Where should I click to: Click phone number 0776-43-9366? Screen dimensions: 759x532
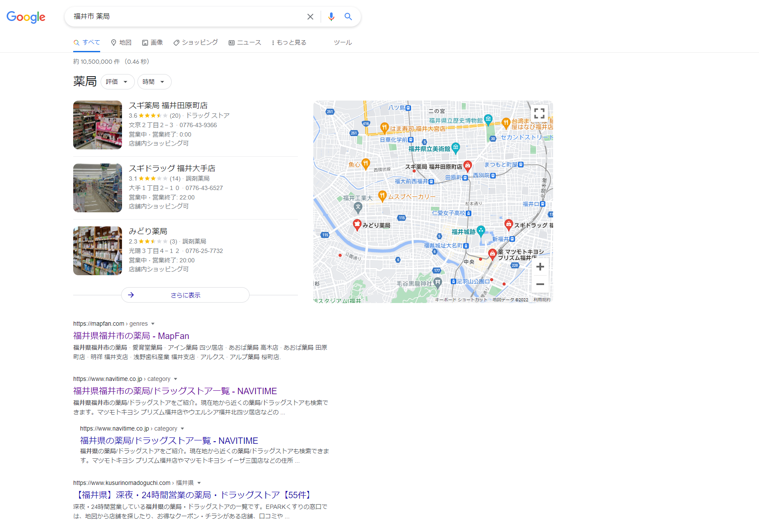tap(198, 125)
